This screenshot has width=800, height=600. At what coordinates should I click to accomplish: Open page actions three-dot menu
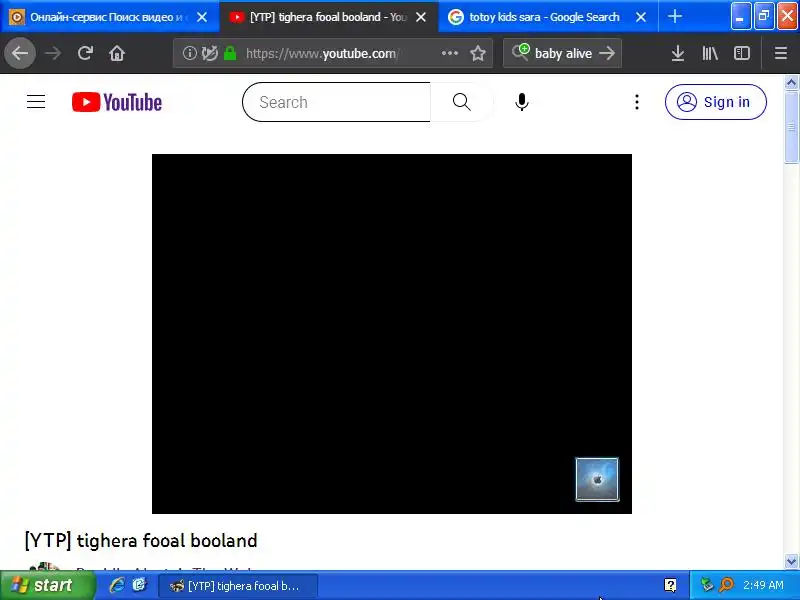449,53
